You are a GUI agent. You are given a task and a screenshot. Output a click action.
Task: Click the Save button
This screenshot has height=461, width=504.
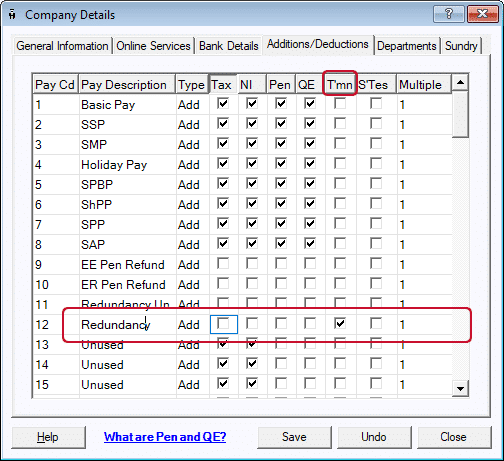click(x=294, y=437)
